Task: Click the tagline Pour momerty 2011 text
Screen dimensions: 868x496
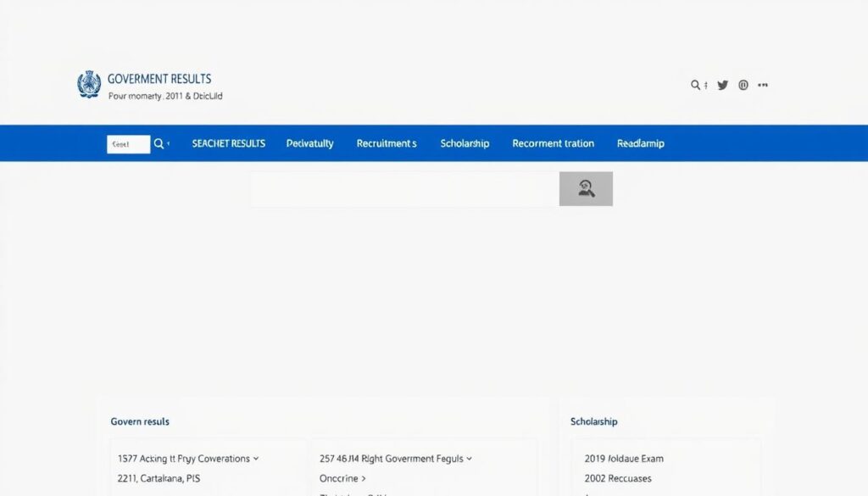Action: [x=165, y=96]
